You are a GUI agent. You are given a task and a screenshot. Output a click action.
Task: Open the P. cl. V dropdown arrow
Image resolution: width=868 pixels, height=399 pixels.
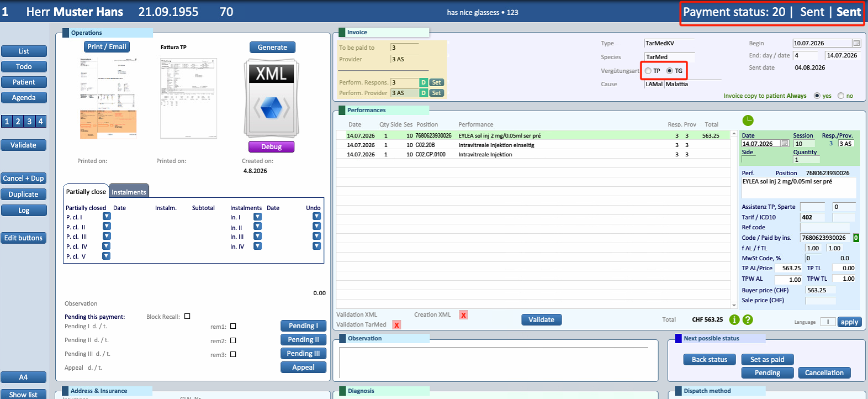(107, 256)
